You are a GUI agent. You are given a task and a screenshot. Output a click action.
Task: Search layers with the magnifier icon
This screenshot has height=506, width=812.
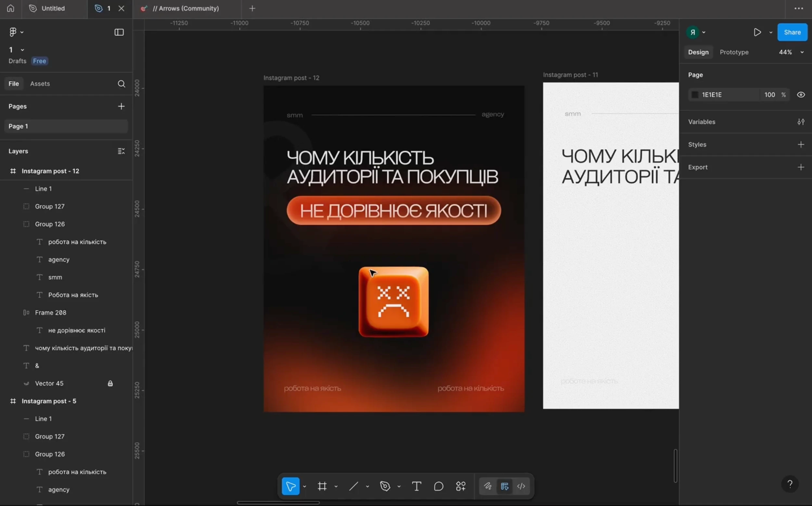coord(121,84)
